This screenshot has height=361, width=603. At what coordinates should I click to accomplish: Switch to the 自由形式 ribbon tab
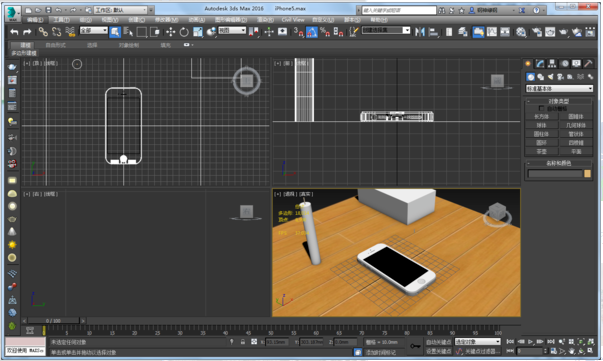pos(56,45)
